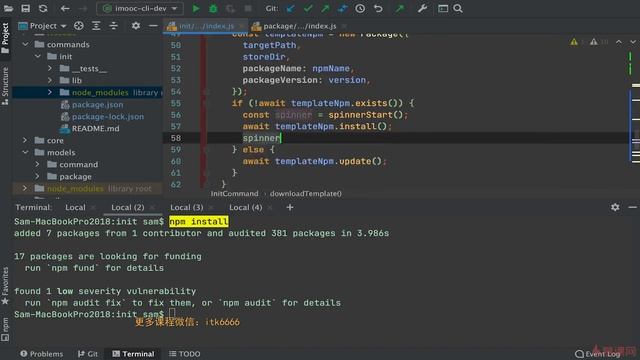The image size is (640, 360).
Task: Hide the Project panel with minus icon
Action: tap(153, 26)
